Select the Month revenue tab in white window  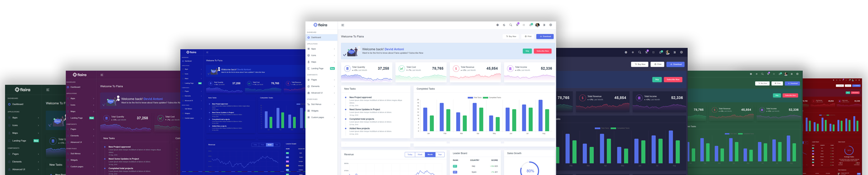pos(430,154)
